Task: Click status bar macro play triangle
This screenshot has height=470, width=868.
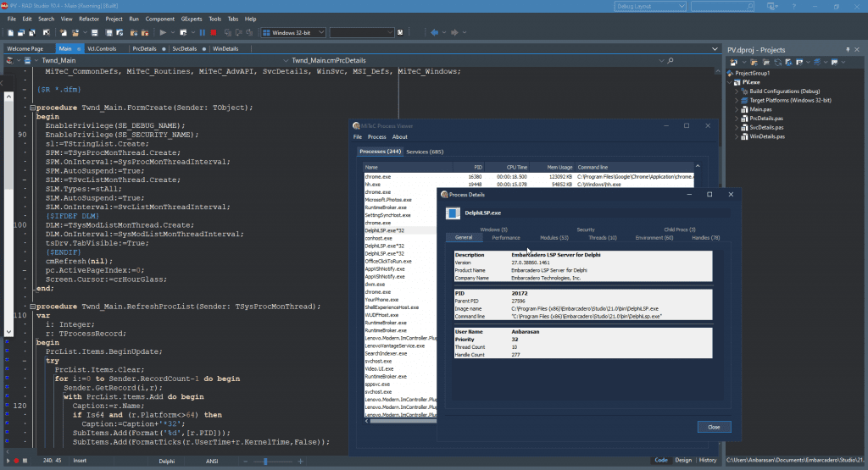Action: pos(8,461)
